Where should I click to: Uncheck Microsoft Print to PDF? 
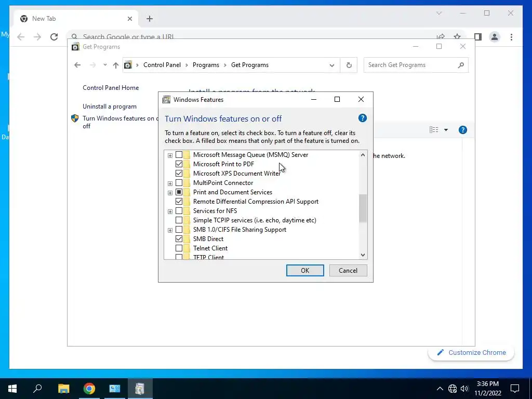tap(179, 164)
